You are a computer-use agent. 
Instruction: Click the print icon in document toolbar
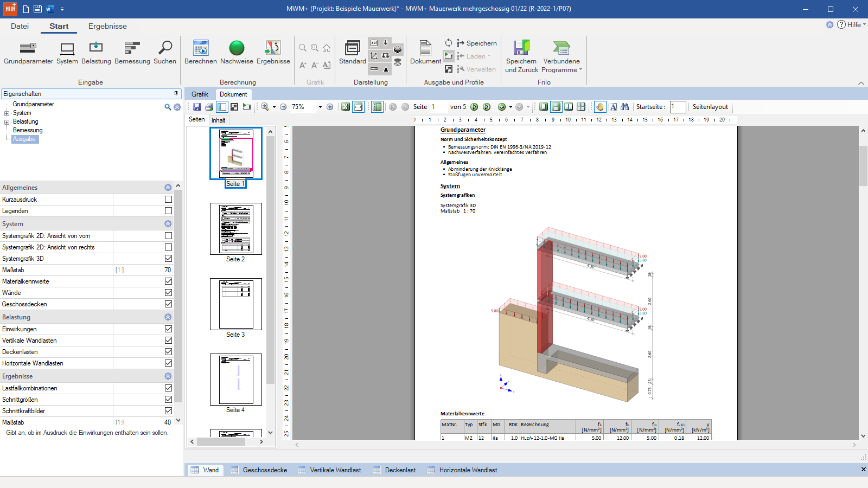pyautogui.click(x=209, y=107)
